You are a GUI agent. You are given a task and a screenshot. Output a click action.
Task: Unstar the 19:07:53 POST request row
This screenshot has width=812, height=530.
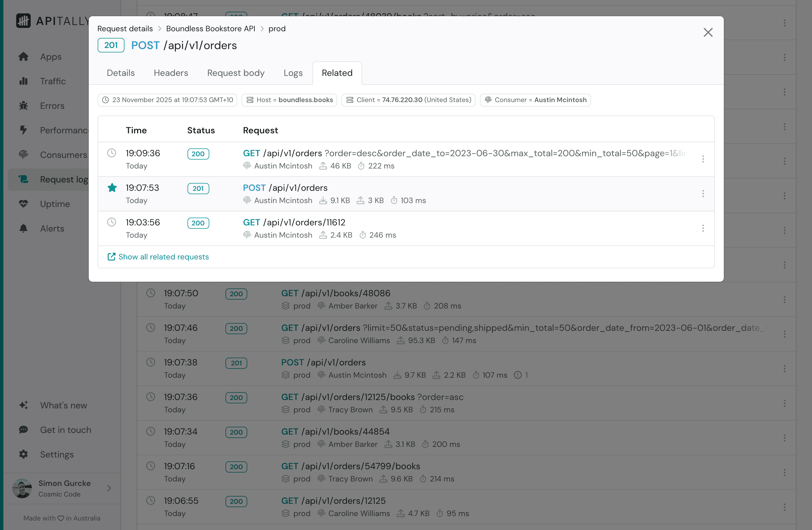(x=112, y=187)
